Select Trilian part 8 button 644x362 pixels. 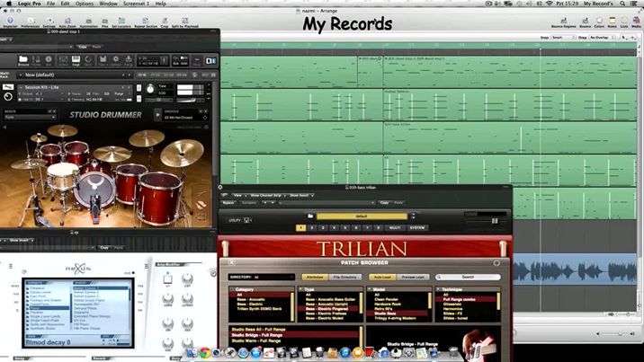tap(379, 227)
